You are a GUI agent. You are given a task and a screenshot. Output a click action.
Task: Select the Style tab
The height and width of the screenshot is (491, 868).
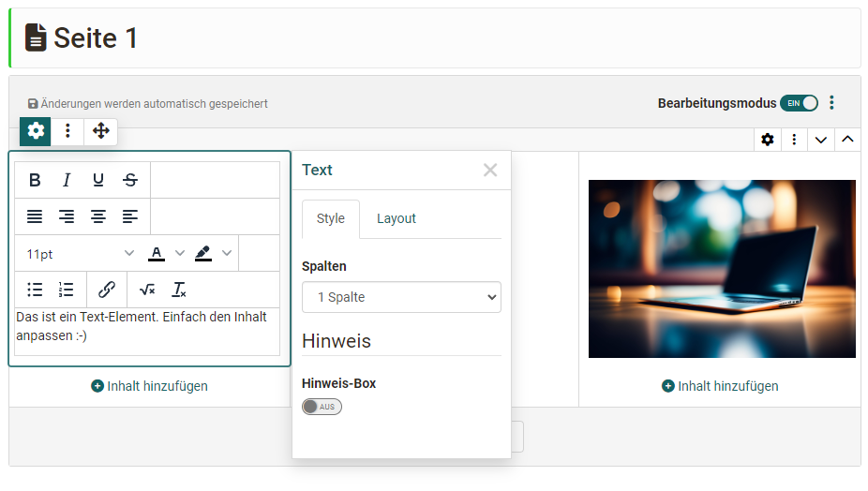[x=331, y=218]
